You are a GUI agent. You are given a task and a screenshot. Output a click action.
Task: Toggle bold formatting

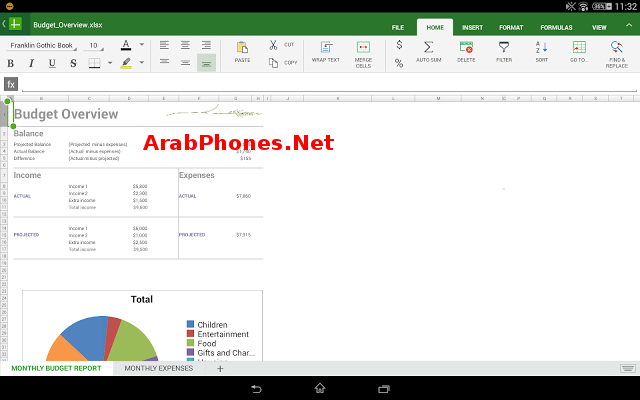(x=11, y=63)
